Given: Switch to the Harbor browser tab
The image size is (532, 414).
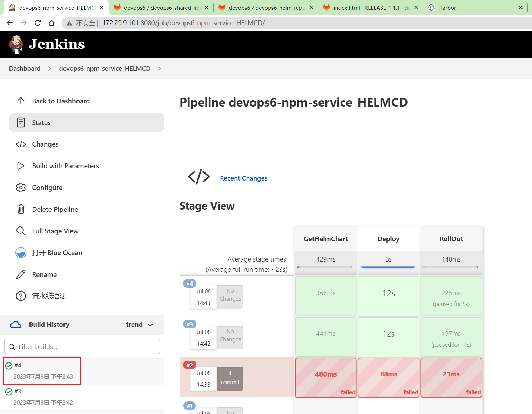Looking at the screenshot, I should pos(475,8).
